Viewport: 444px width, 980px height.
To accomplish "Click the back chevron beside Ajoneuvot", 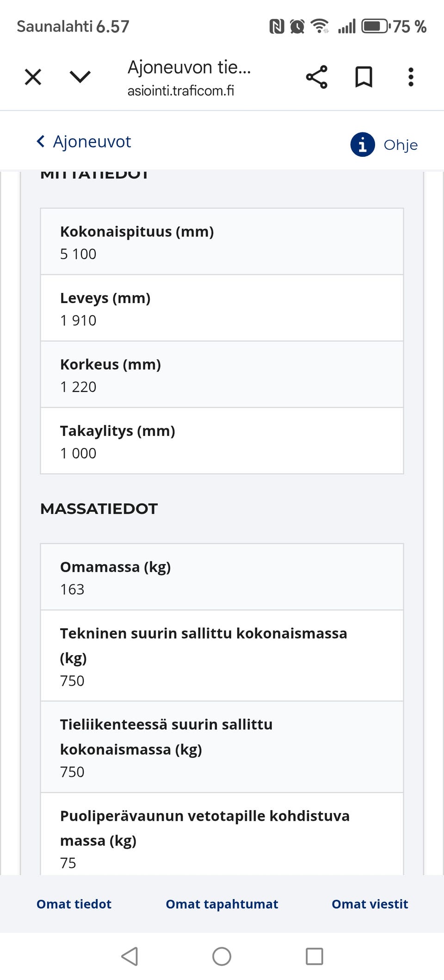I will click(41, 142).
